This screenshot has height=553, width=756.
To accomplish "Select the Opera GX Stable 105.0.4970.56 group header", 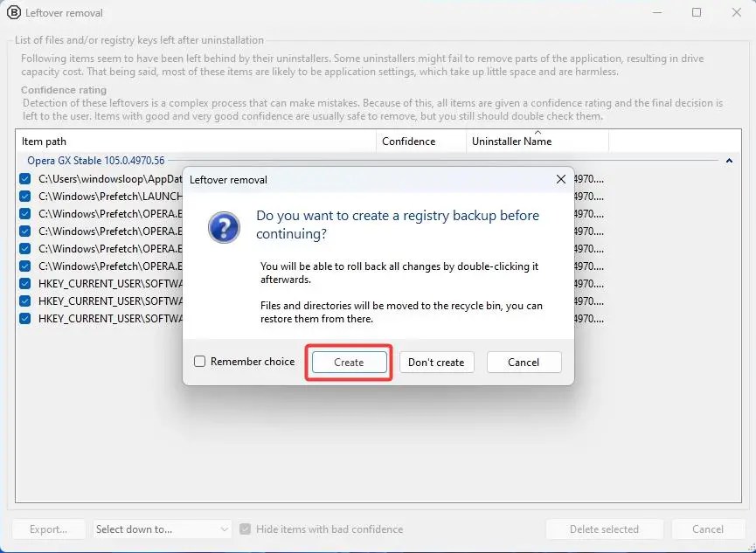I will click(x=96, y=161).
